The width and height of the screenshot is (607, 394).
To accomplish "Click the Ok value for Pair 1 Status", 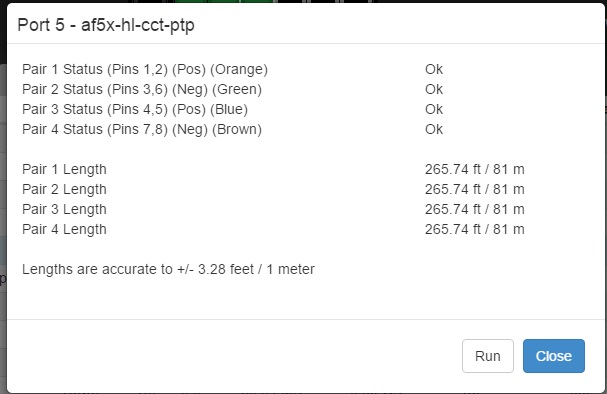I will (434, 69).
